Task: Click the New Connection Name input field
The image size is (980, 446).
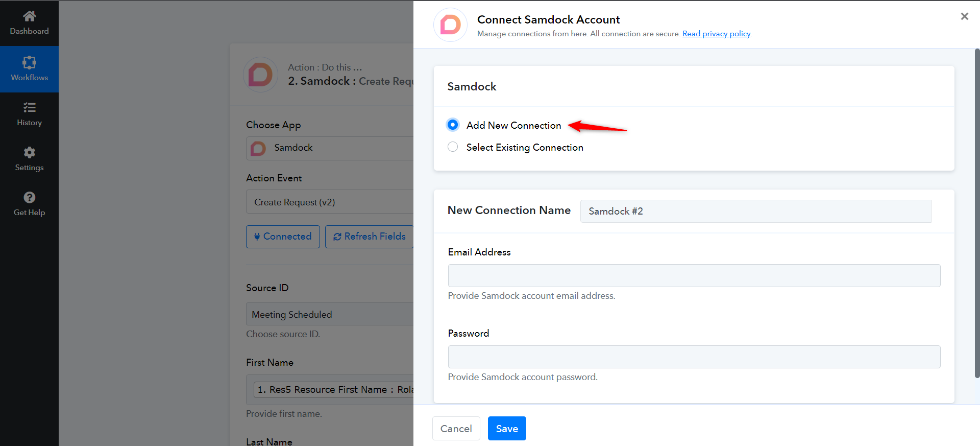Action: [755, 211]
